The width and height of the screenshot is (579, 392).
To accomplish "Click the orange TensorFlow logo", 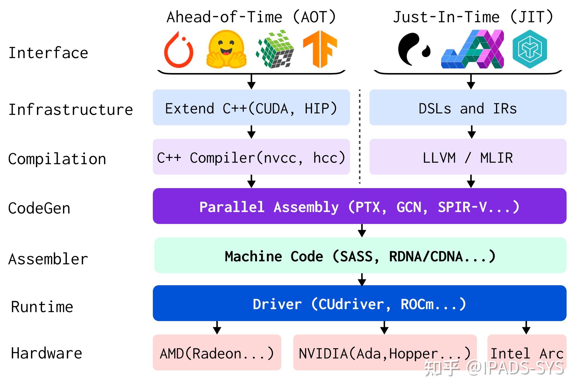I will point(320,49).
